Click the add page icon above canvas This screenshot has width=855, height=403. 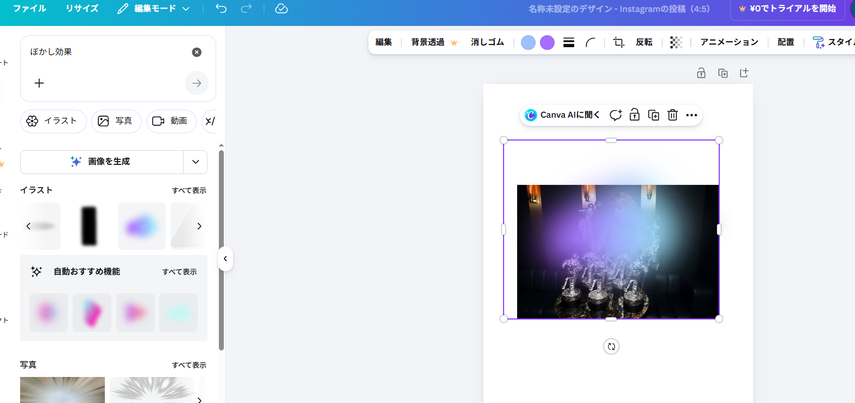744,73
